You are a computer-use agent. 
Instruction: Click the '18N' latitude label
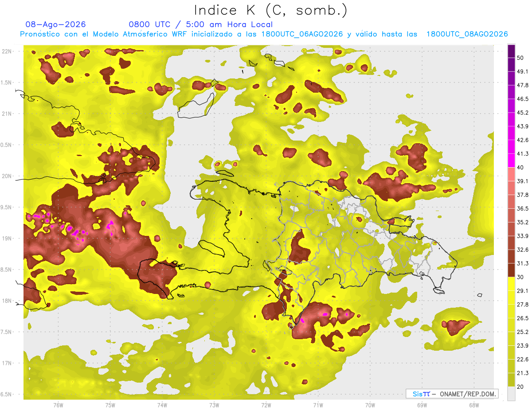point(7,301)
